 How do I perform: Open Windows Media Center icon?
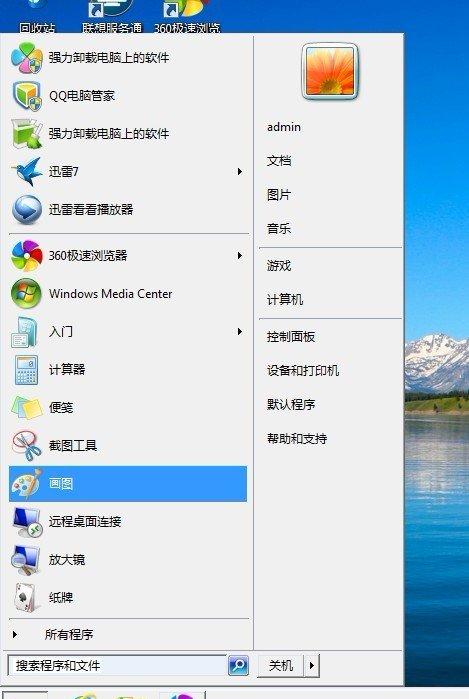click(27, 293)
